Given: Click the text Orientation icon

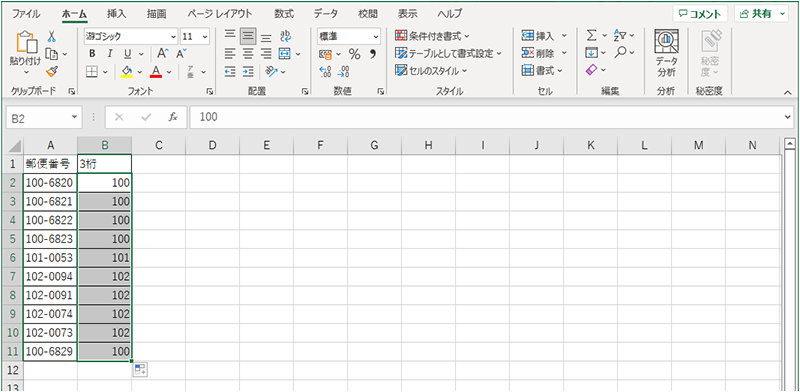Looking at the screenshot, I should 271,71.
